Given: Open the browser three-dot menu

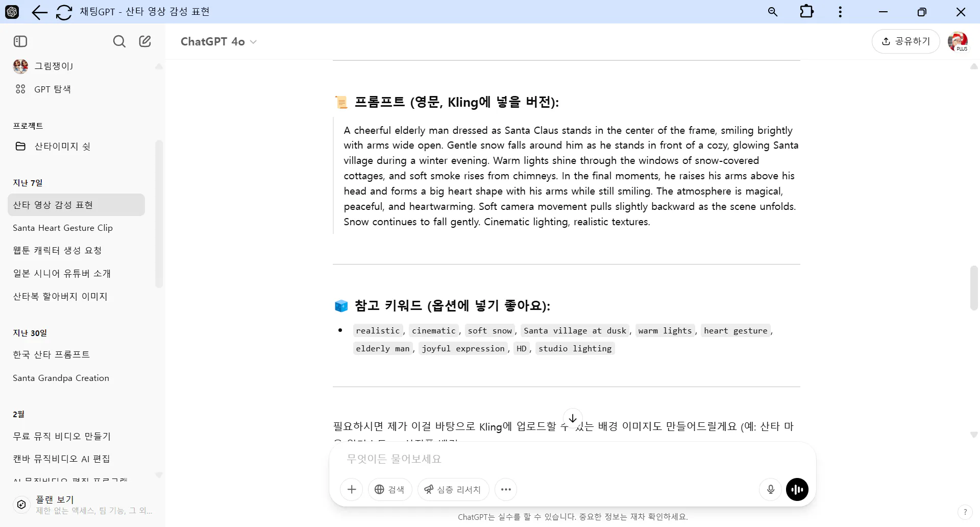Looking at the screenshot, I should (x=840, y=11).
